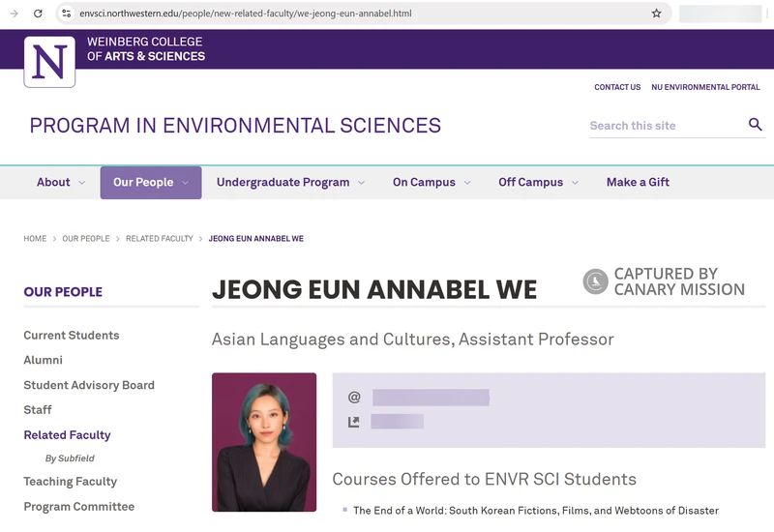Click the Northwestern N logo

[x=49, y=62]
